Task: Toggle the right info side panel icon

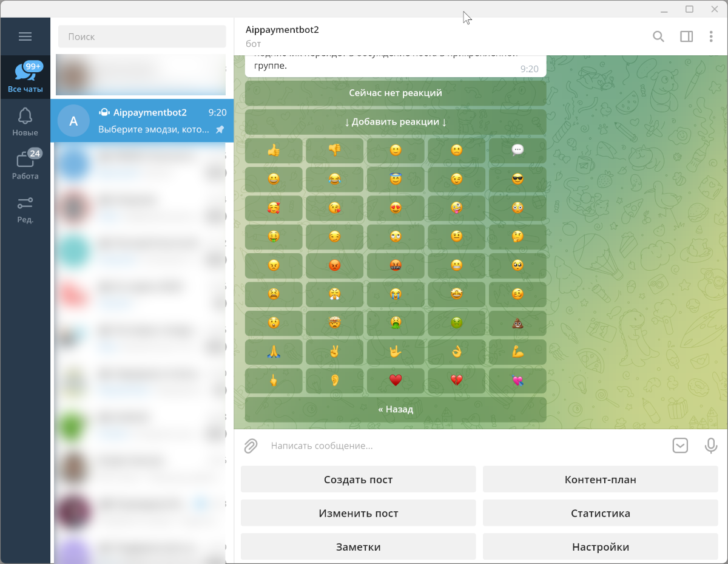Action: pyautogui.click(x=686, y=36)
